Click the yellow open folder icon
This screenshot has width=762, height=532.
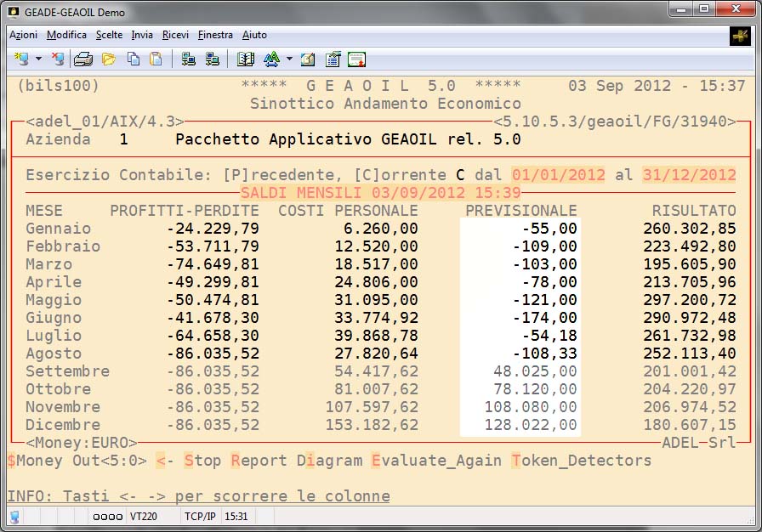tap(108, 59)
